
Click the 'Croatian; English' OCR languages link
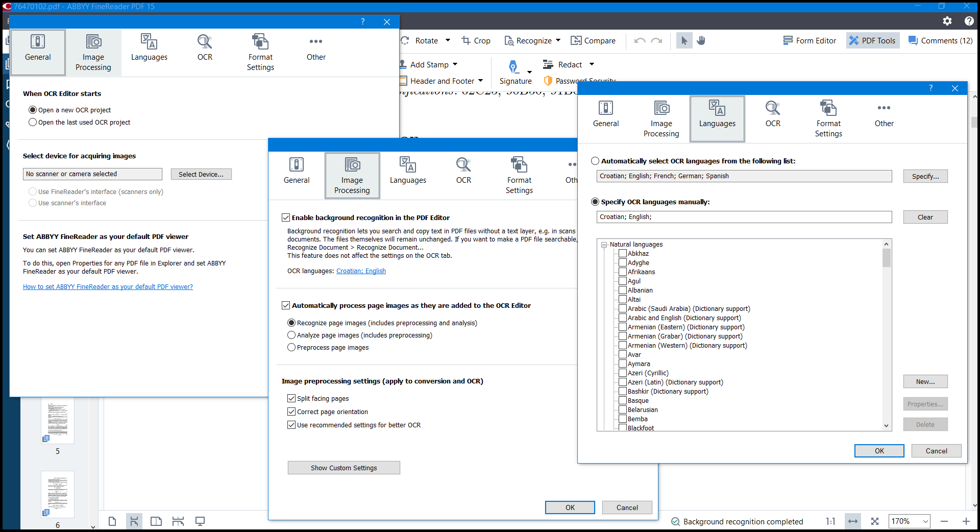pos(361,271)
